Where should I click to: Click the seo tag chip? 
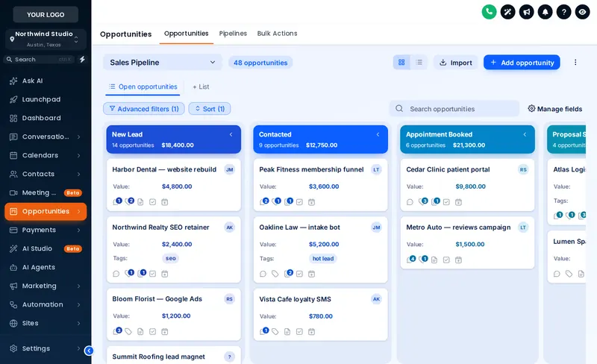click(x=171, y=258)
